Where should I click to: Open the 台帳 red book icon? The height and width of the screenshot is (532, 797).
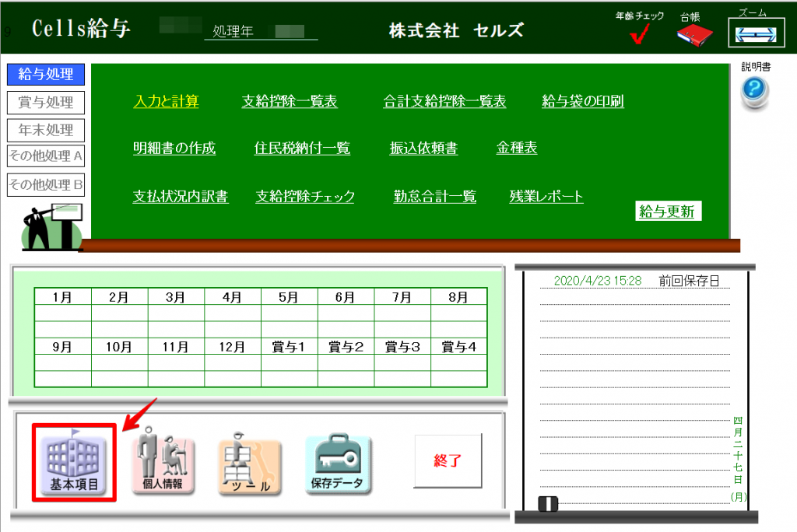click(x=694, y=34)
